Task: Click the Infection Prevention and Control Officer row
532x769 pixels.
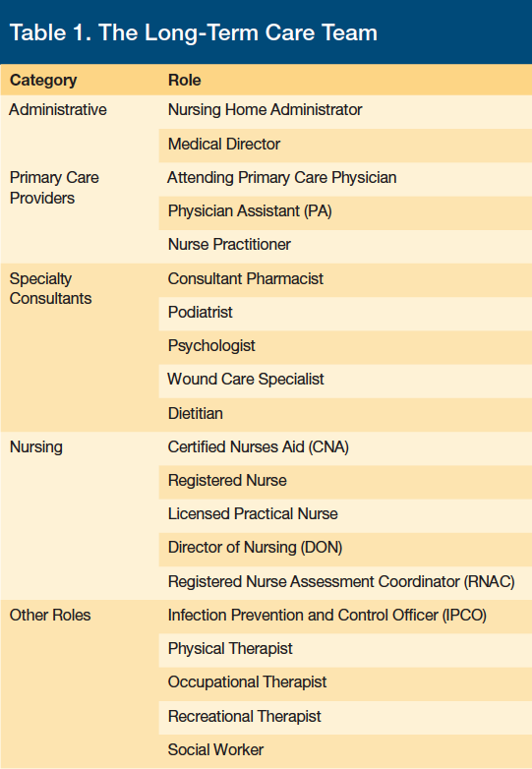Action: coord(345,617)
